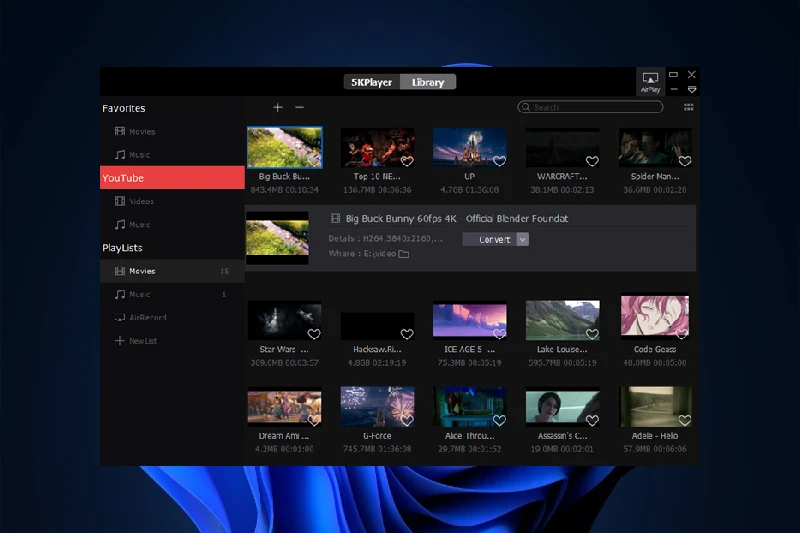This screenshot has height=533, width=800.
Task: Click the film icon beside Big Buck Bunny title
Action: pos(335,218)
